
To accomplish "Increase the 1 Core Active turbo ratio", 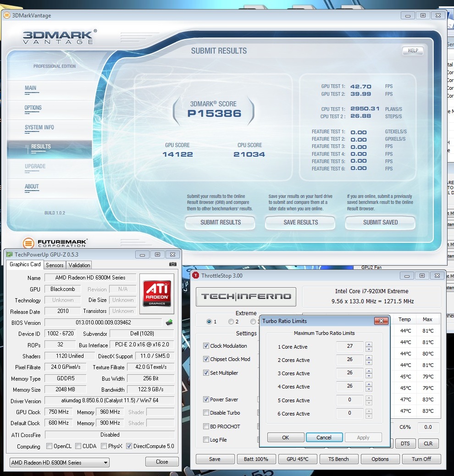I will coord(369,344).
